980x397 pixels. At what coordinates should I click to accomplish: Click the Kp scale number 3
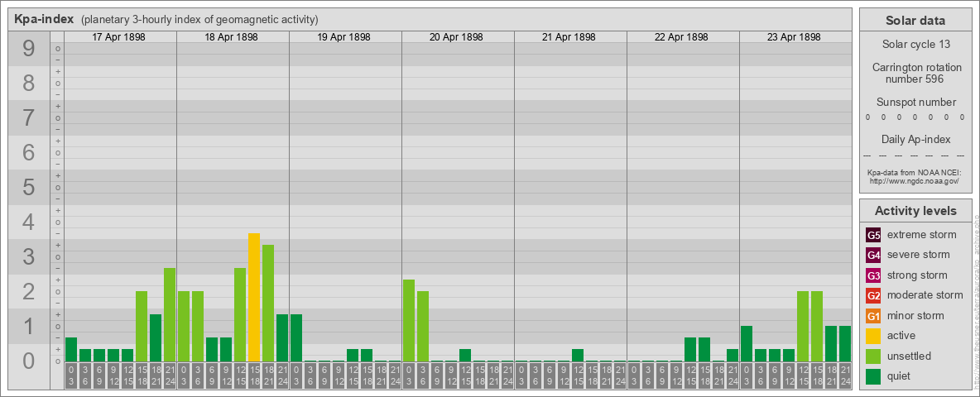29,256
